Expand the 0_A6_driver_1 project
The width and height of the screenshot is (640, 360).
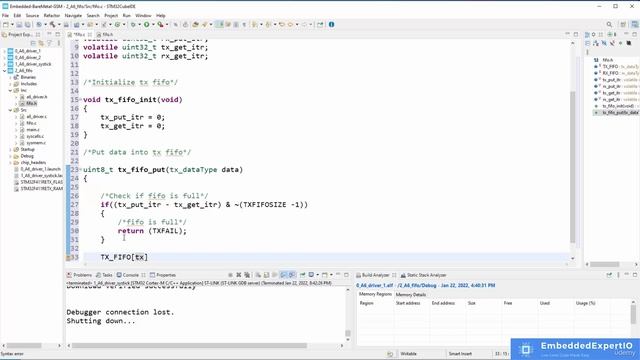[x=4, y=51]
